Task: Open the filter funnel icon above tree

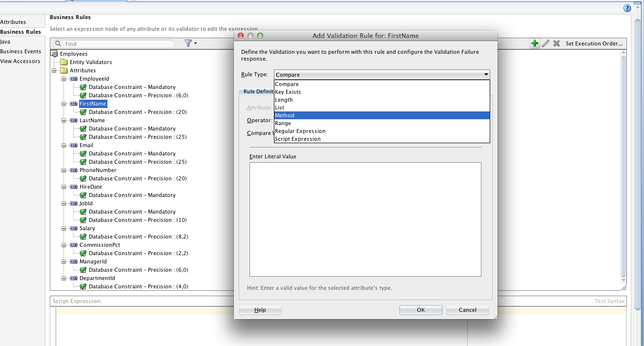Action: (188, 43)
